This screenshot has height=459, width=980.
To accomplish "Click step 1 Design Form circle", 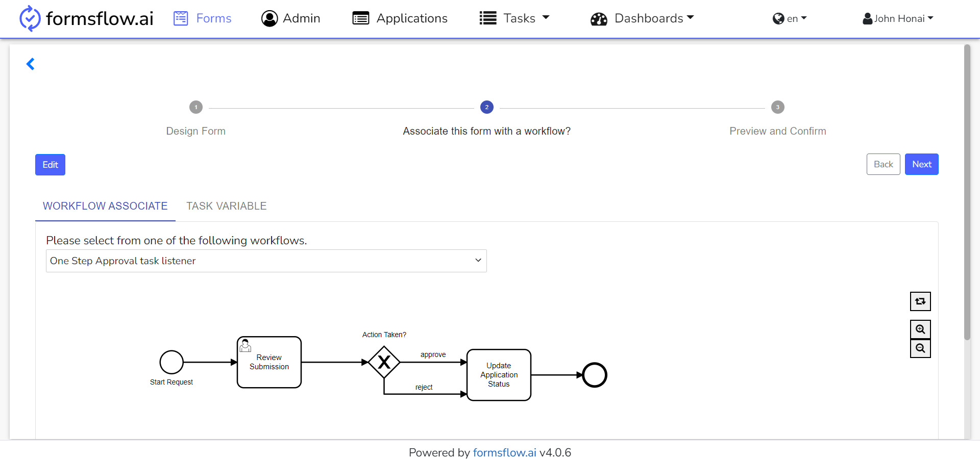I will [x=196, y=107].
